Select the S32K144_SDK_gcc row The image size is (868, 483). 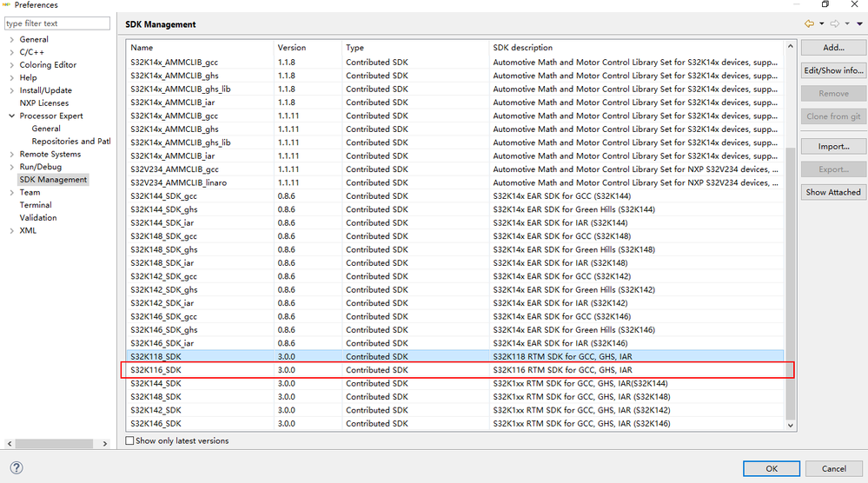[455, 195]
